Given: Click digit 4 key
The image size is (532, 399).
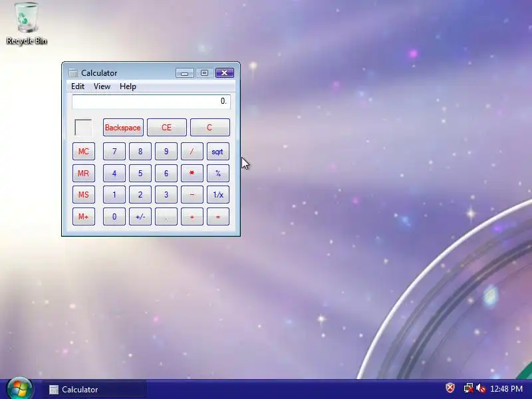Looking at the screenshot, I should (x=114, y=174).
